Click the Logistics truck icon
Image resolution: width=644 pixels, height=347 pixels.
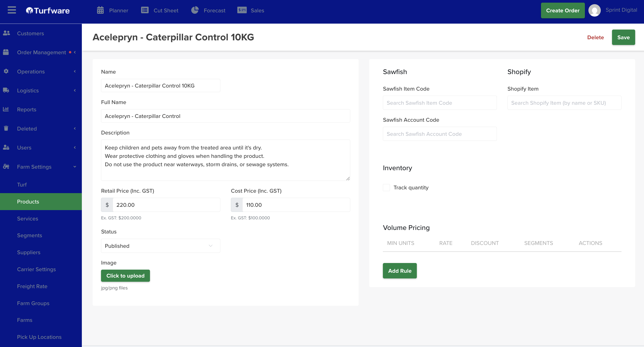coord(6,90)
